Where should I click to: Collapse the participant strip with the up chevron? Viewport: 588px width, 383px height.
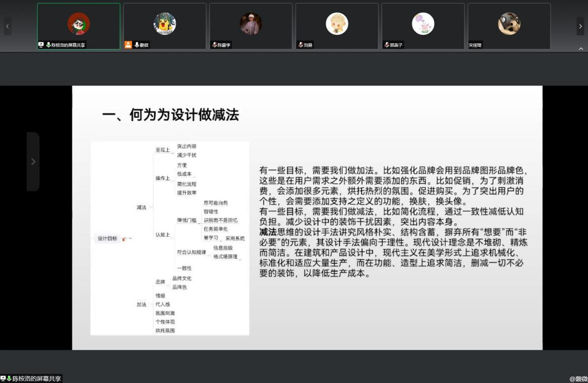(x=581, y=49)
